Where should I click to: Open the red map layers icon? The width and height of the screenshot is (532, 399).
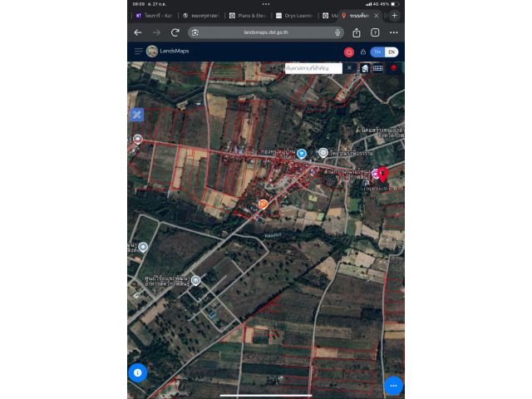click(x=393, y=68)
